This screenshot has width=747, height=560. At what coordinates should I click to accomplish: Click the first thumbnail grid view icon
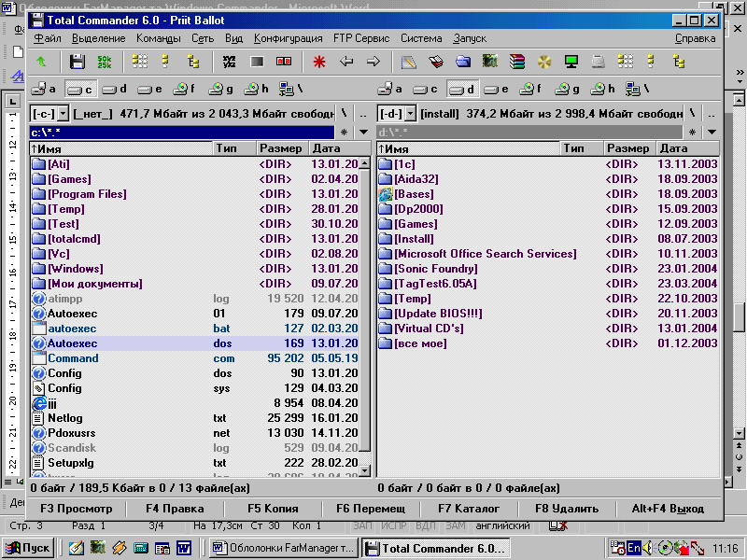tap(139, 61)
